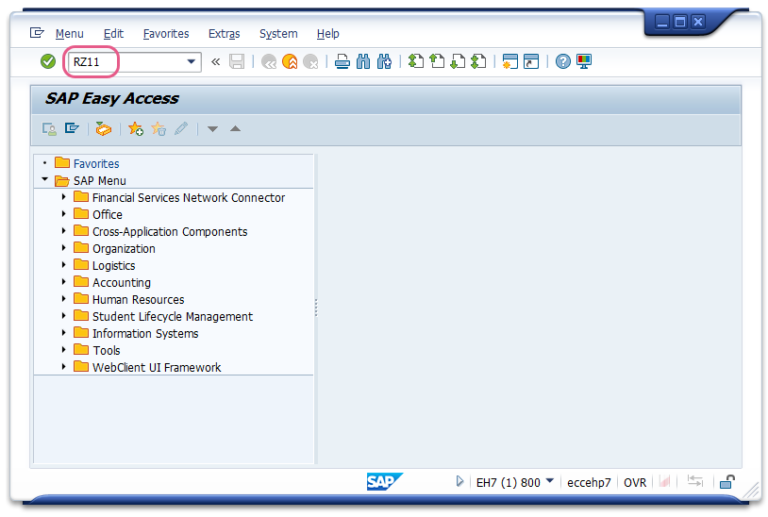
Task: Select the Human Resources tree item
Action: click(x=138, y=299)
